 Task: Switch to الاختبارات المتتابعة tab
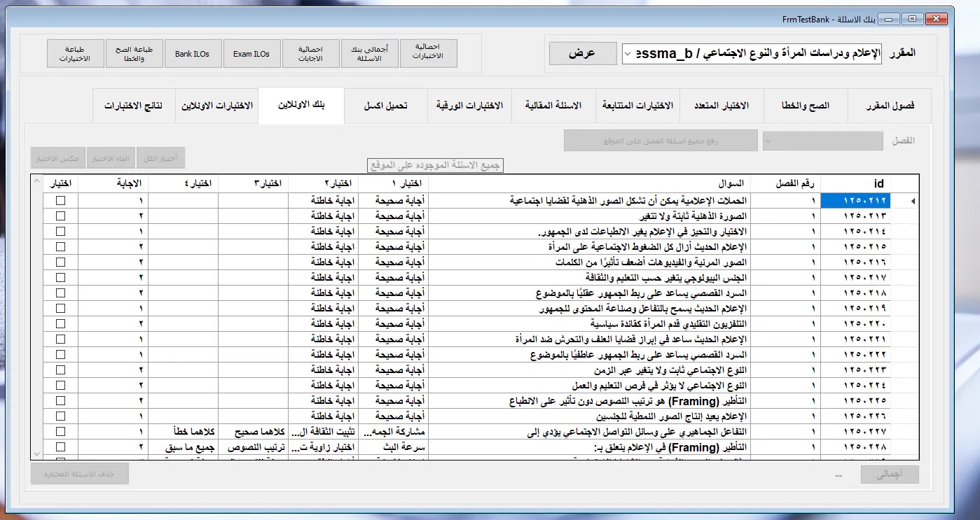point(637,106)
